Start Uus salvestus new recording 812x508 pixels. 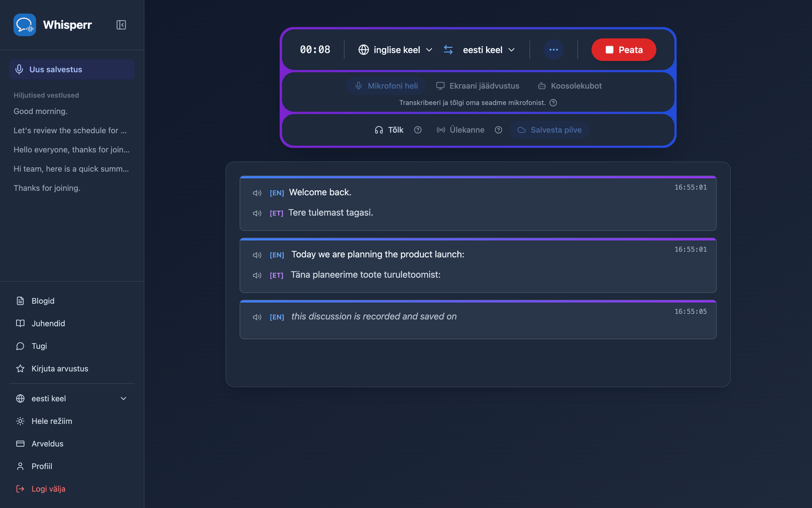click(72, 70)
